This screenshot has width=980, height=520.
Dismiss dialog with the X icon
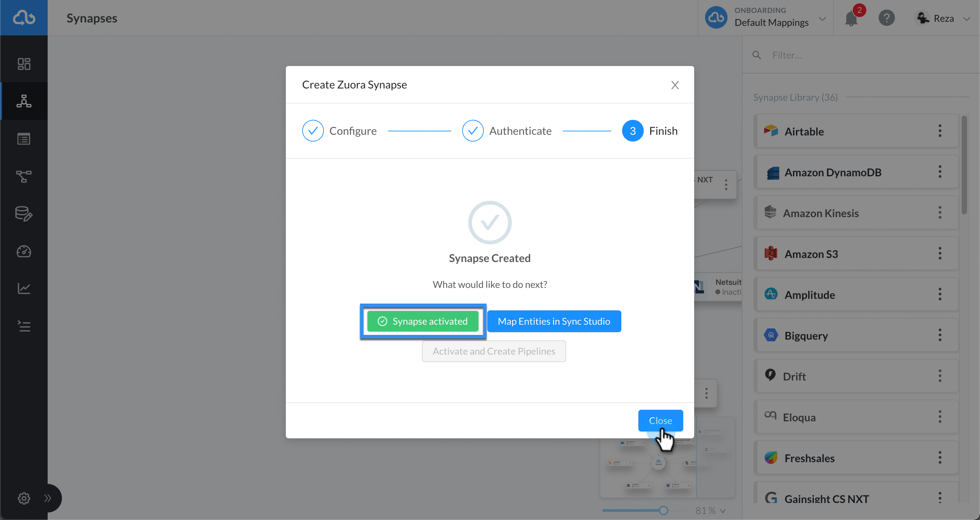[675, 85]
